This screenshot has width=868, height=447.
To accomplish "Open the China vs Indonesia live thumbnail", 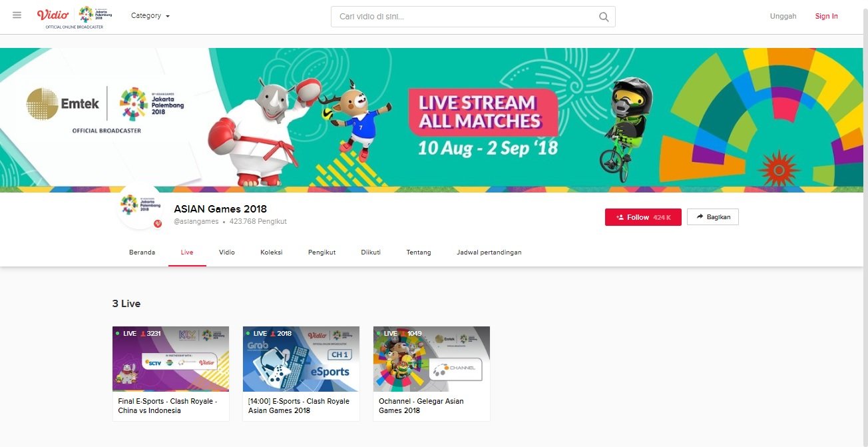I will tap(170, 359).
